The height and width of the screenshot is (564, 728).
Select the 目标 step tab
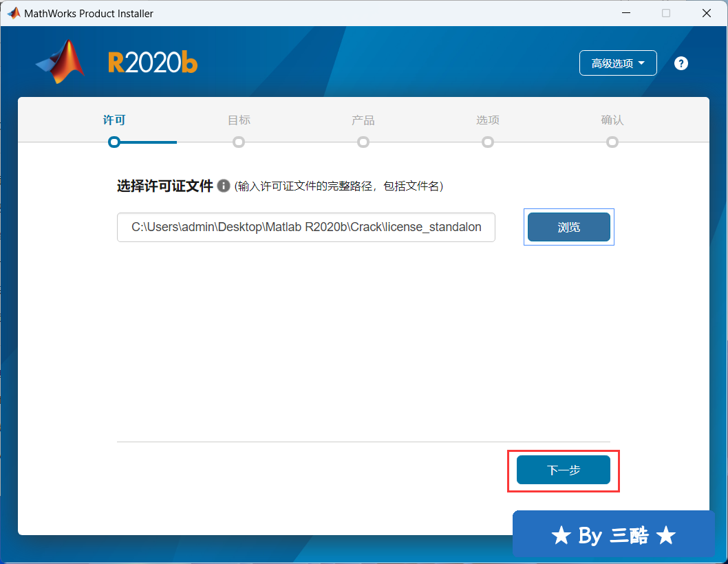(239, 120)
